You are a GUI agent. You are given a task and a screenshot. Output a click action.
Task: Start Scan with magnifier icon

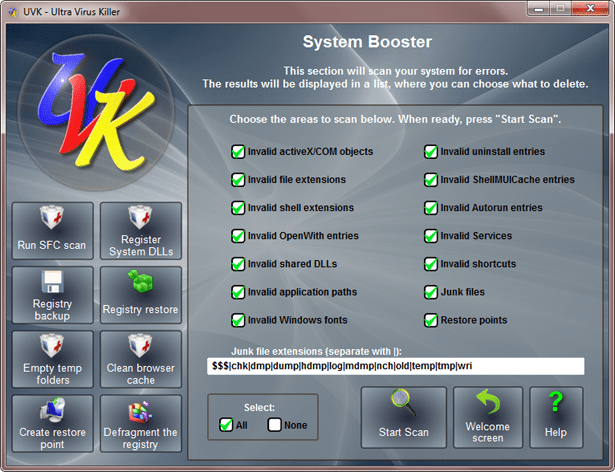point(404,417)
